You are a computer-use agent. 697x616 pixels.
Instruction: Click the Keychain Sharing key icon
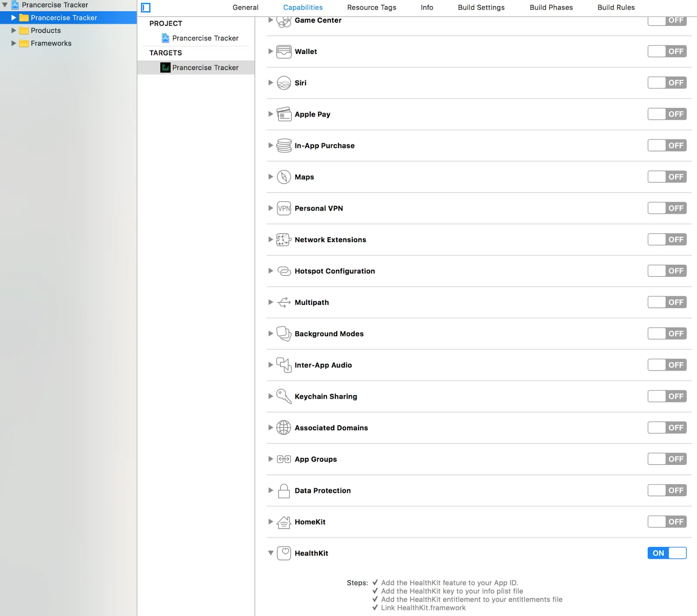pos(284,396)
